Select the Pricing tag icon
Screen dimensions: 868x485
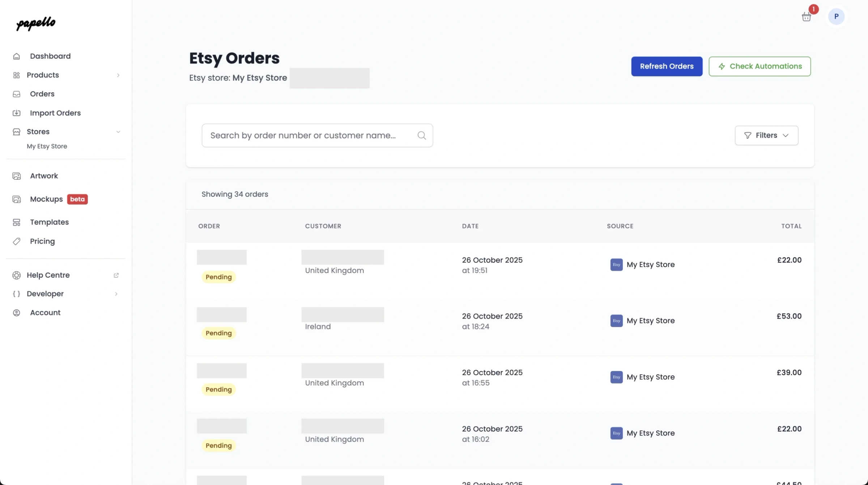(x=17, y=241)
